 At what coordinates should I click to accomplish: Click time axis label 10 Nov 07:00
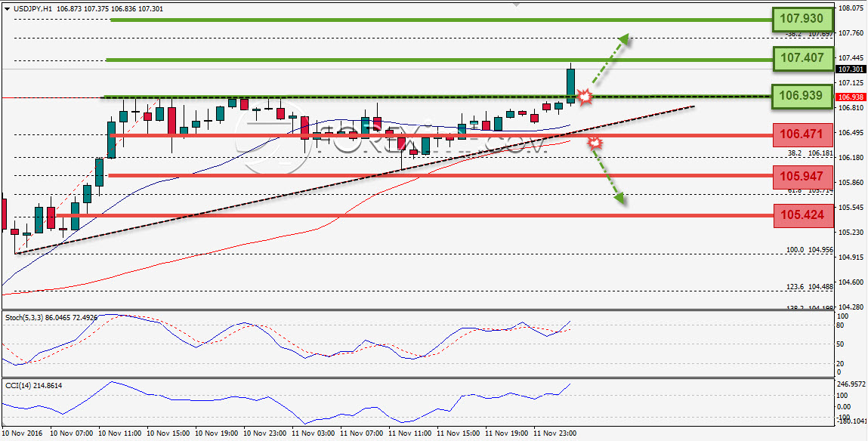70,433
